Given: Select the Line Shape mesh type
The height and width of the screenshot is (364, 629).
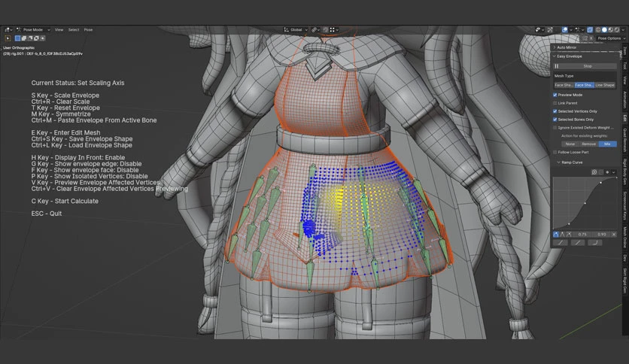Looking at the screenshot, I should click(605, 85).
